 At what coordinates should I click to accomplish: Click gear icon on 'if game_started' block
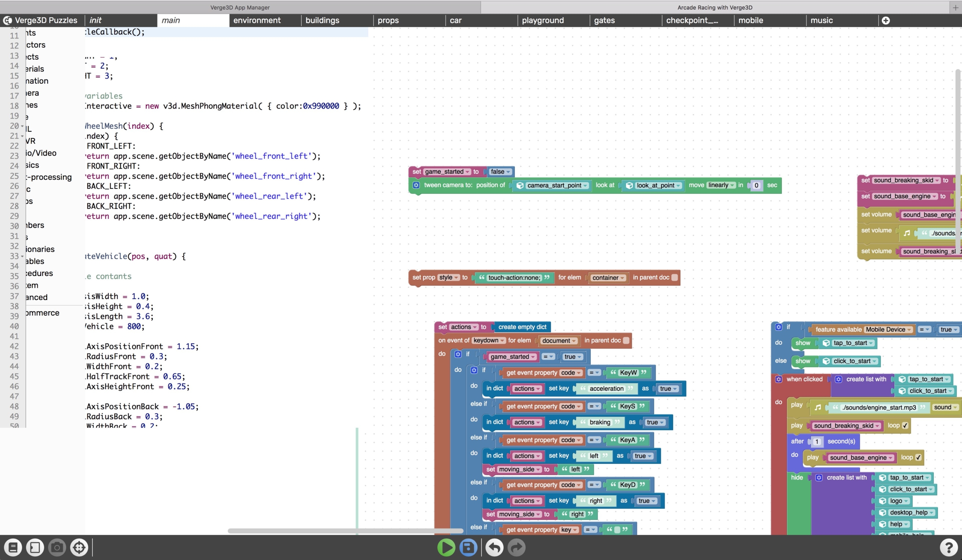click(458, 354)
